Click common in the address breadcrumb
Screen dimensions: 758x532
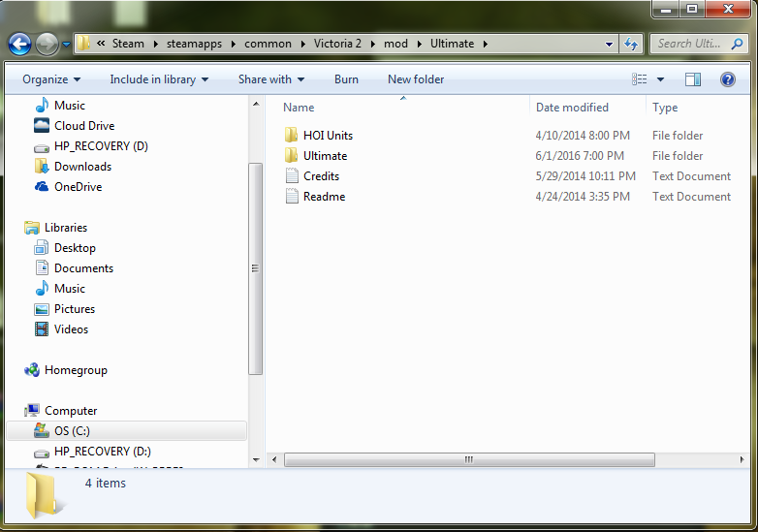pyautogui.click(x=268, y=44)
